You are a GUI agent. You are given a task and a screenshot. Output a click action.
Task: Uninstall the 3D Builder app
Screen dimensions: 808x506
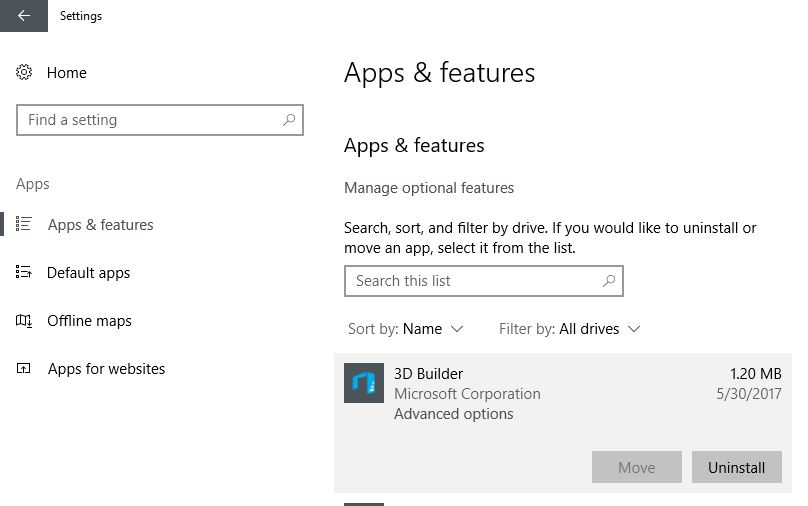(x=736, y=467)
